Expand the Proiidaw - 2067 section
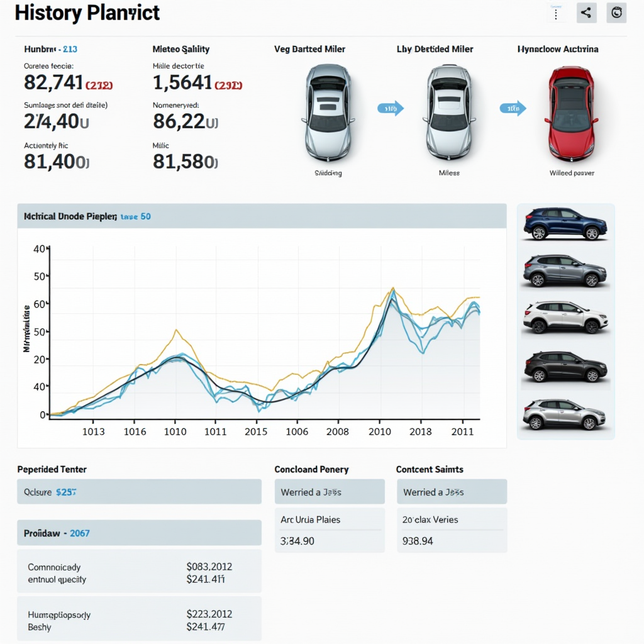The height and width of the screenshot is (644, 644). click(139, 533)
